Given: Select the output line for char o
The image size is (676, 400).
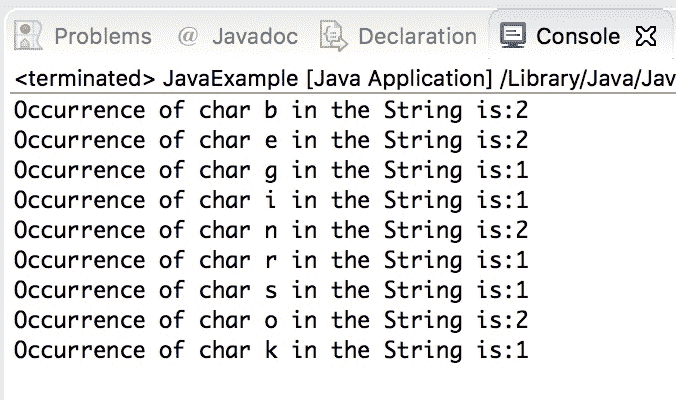Looking at the screenshot, I should pos(271,320).
